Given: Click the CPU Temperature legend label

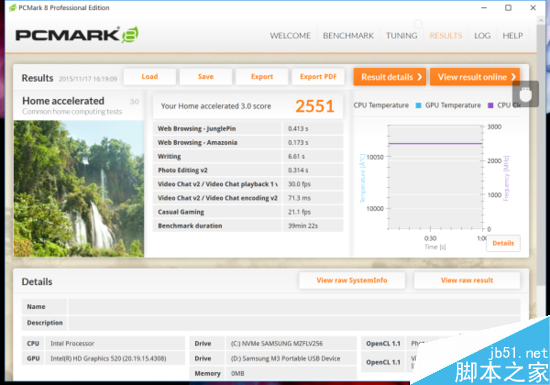Looking at the screenshot, I should [x=381, y=105].
